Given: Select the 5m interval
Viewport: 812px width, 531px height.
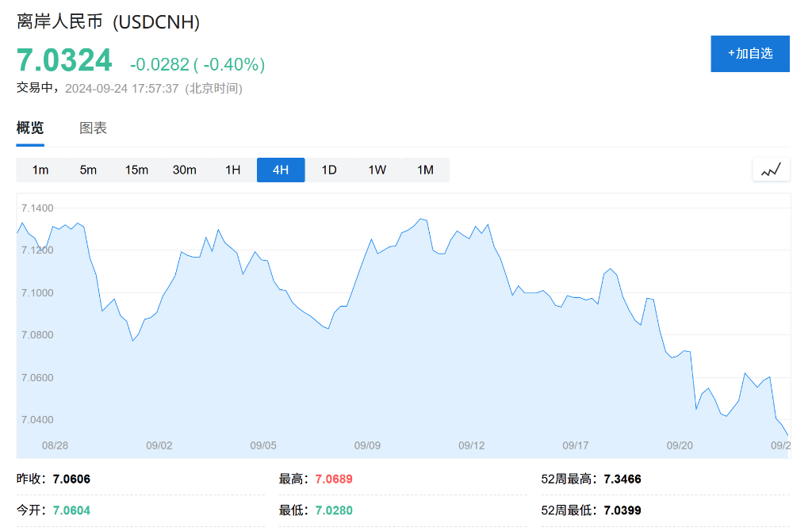Looking at the screenshot, I should 88,170.
